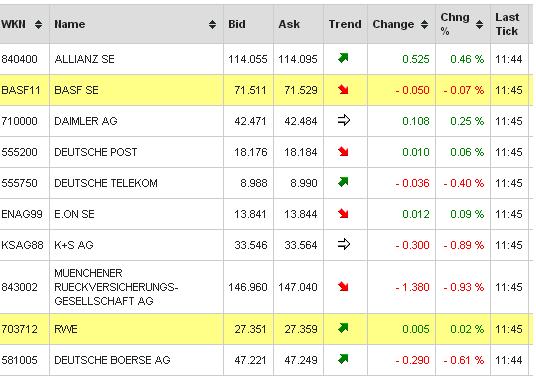Click the percent change 0.02 %
Image resolution: width=536 pixels, height=379 pixels.
(x=467, y=329)
